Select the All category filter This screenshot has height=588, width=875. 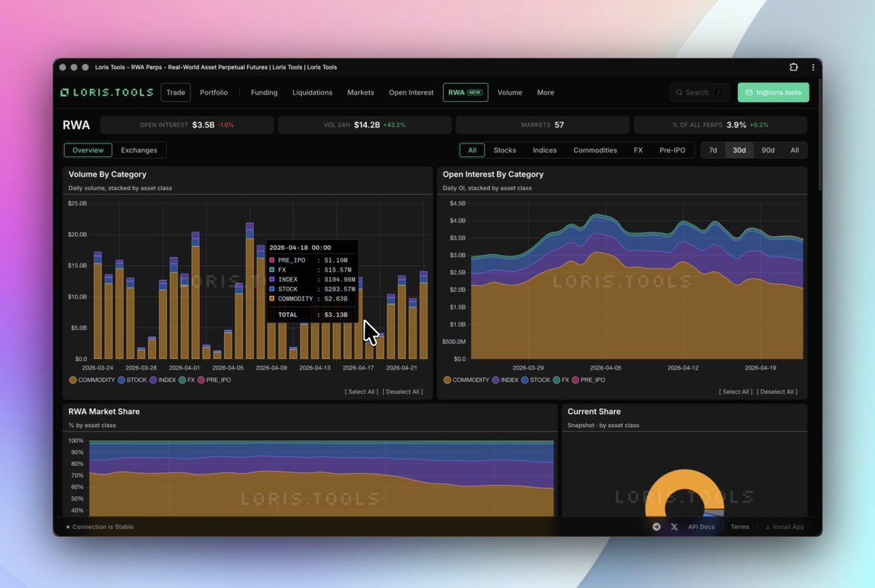pyautogui.click(x=472, y=150)
